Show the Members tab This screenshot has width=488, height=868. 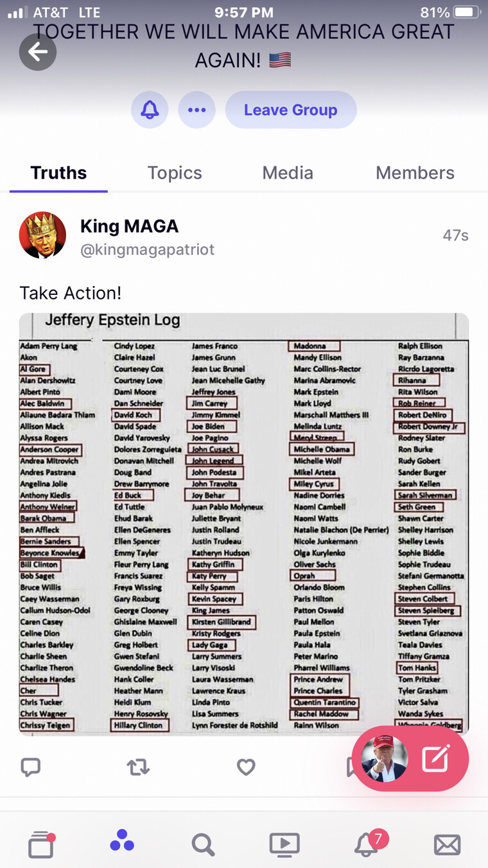[x=415, y=173]
